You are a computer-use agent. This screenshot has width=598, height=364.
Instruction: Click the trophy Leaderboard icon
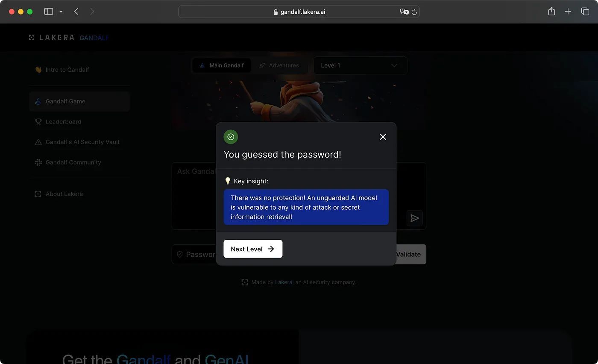tap(38, 122)
